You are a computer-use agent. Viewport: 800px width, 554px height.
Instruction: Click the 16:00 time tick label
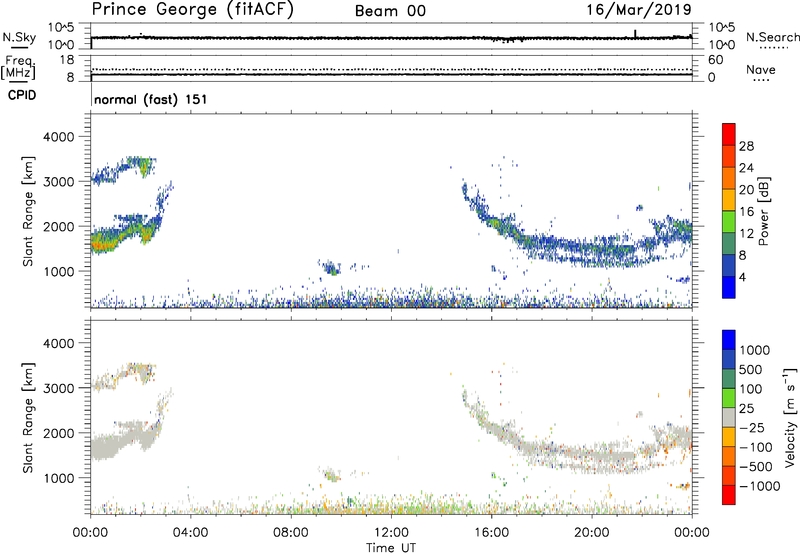pos(491,533)
